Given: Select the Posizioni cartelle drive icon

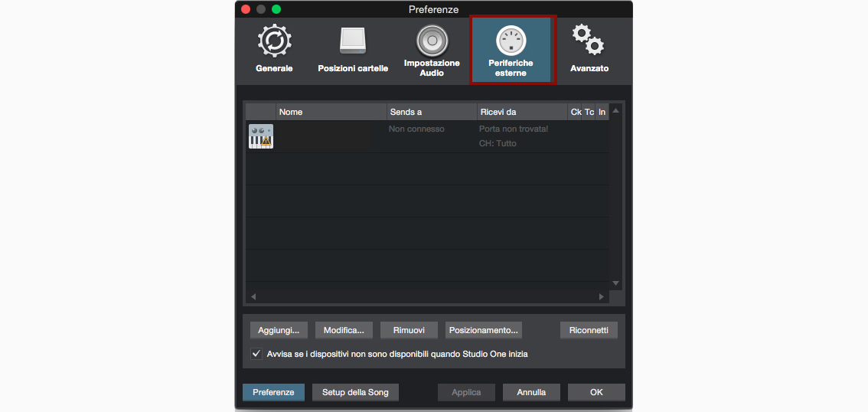Looking at the screenshot, I should coord(353,42).
